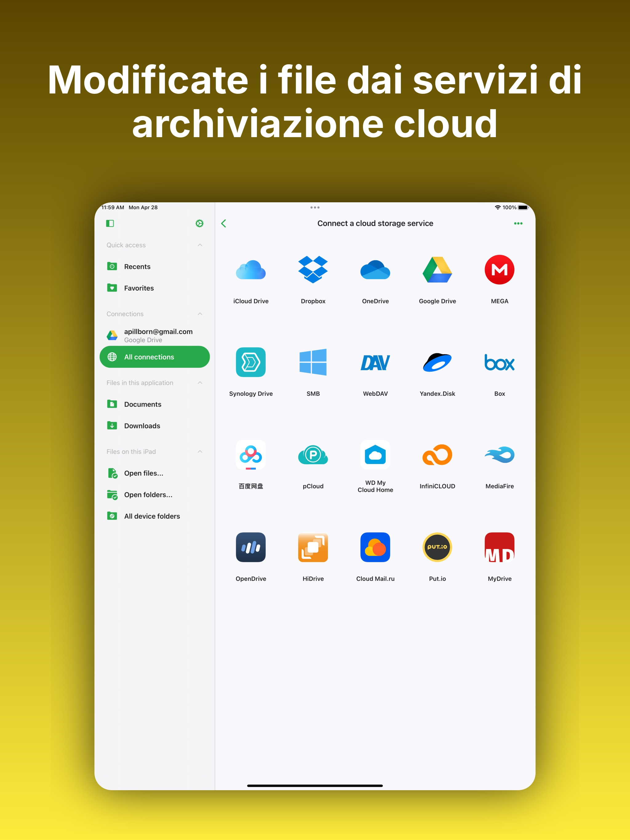Open All device folders
Viewport: 630px width, 840px height.
click(155, 516)
